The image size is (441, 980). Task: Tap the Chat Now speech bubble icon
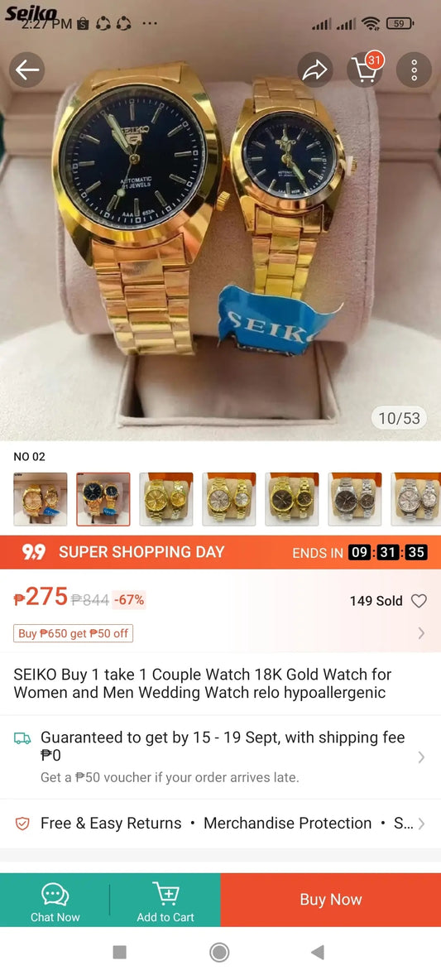click(55, 894)
